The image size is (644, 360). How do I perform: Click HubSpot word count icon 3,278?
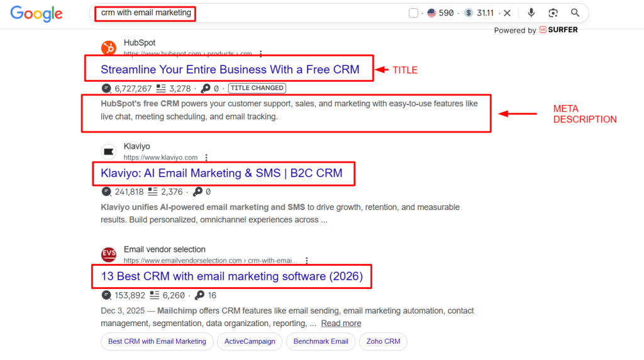pyautogui.click(x=161, y=88)
